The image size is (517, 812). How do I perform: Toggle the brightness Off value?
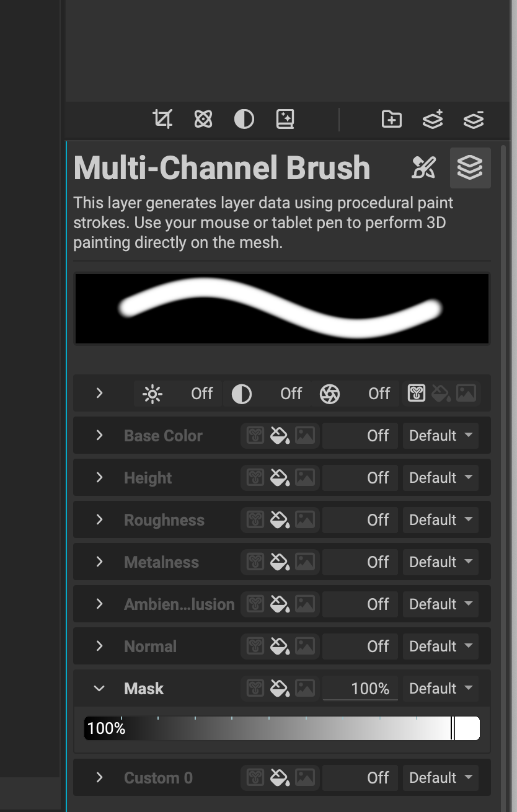click(x=201, y=394)
